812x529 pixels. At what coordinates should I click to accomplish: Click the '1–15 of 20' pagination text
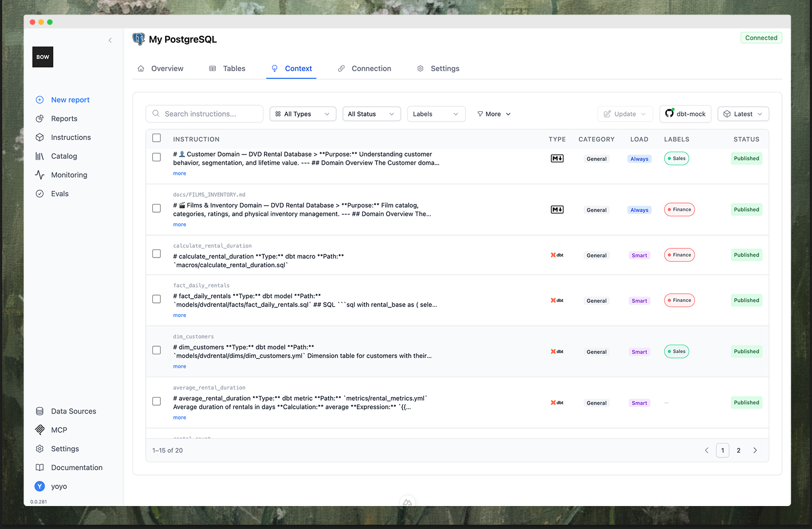pos(168,450)
